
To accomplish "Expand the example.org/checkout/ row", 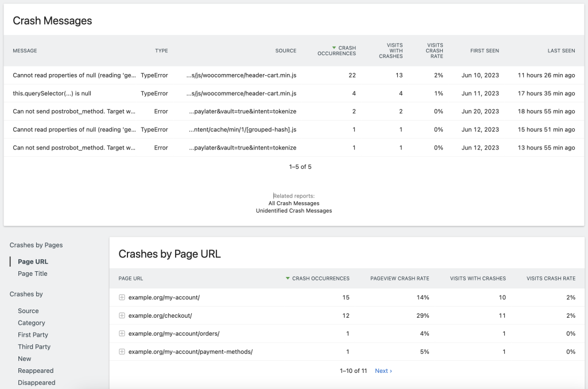I will coord(122,315).
